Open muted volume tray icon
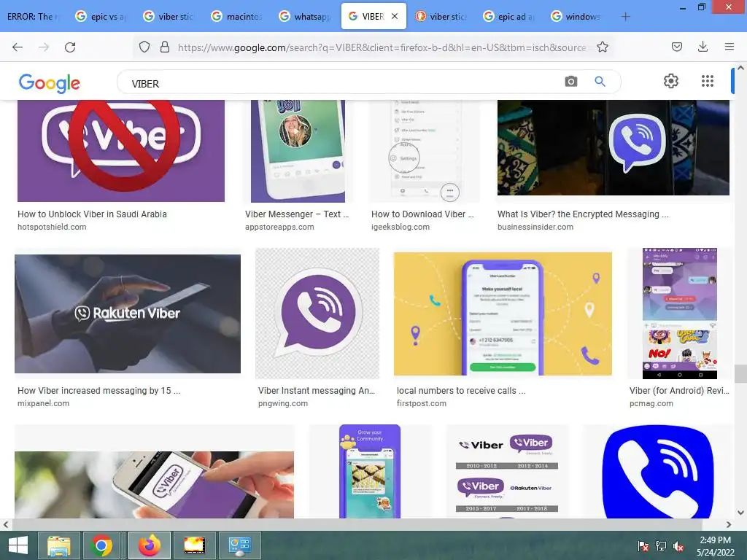The image size is (747, 560). 678,546
